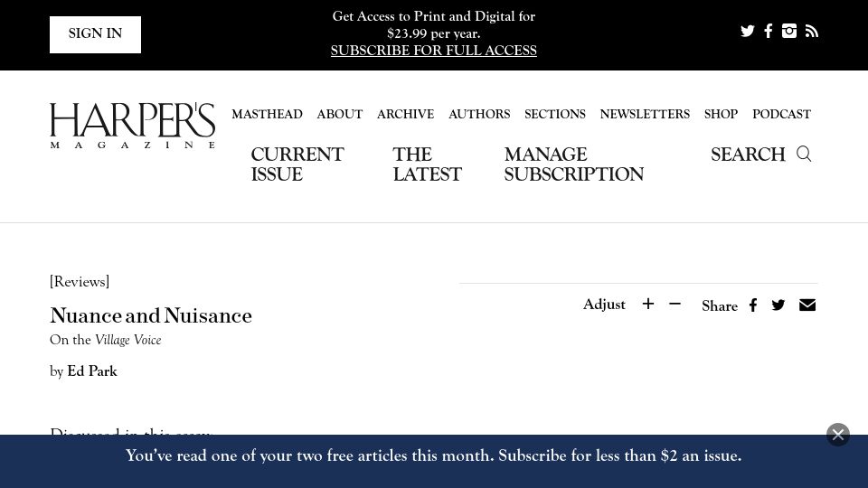Open the RSS feed icon
Viewport: 868px width, 488px height.
(x=812, y=31)
